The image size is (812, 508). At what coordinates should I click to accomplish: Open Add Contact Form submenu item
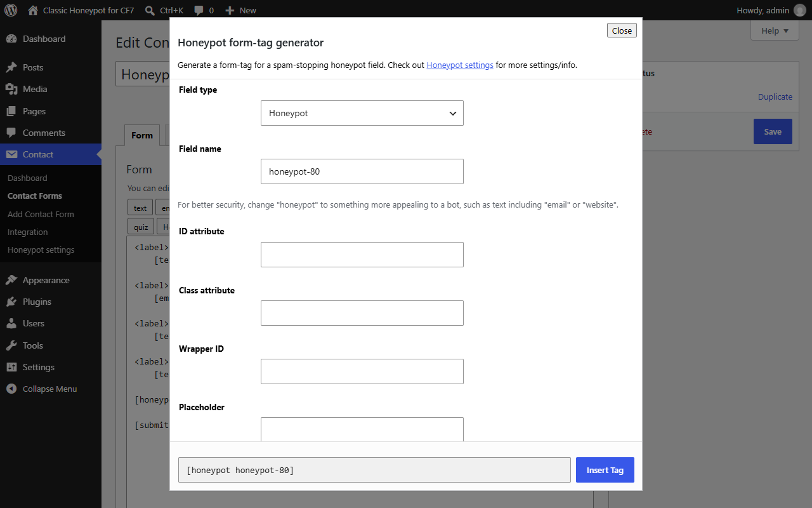41,214
